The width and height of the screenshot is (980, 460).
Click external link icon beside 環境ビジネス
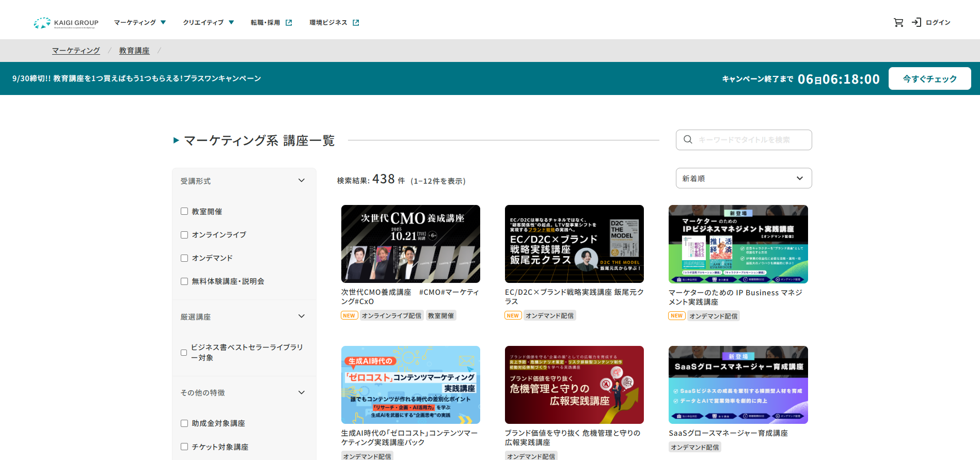pos(356,23)
